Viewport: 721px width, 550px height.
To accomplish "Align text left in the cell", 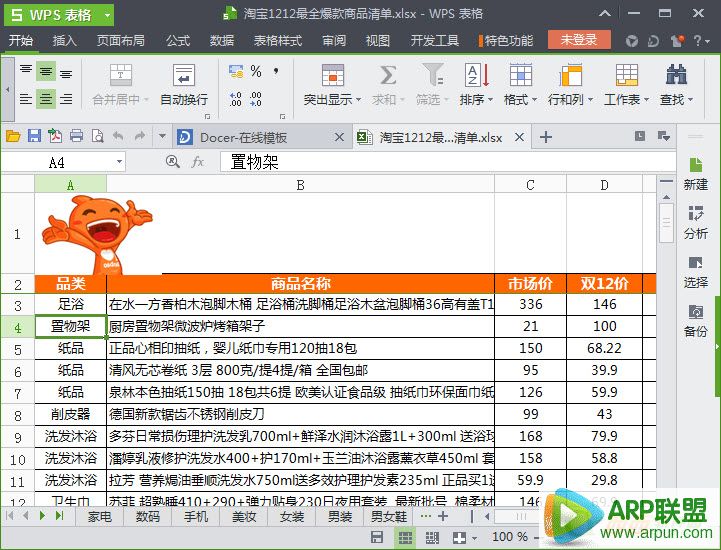I will [x=26, y=98].
